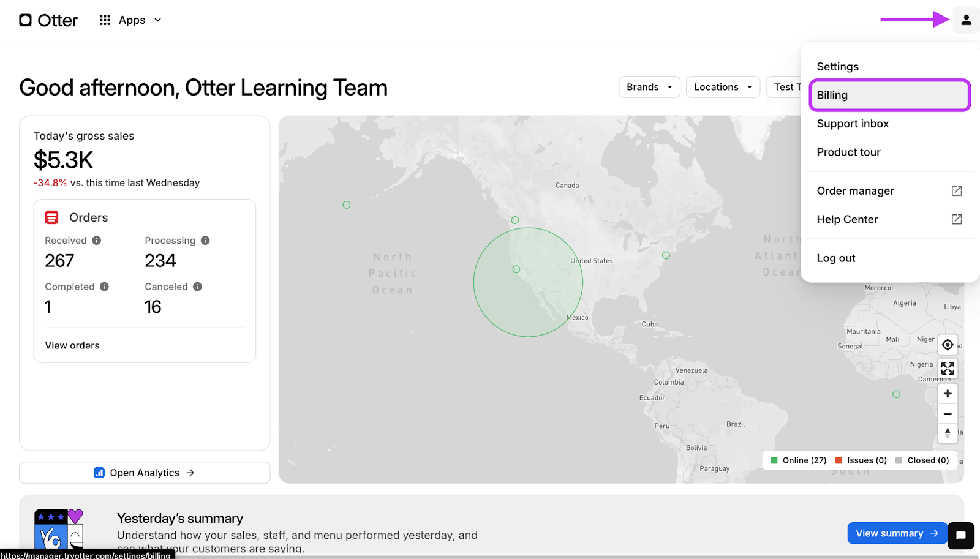
Task: Click Yesterday's summary heading
Action: (x=180, y=519)
